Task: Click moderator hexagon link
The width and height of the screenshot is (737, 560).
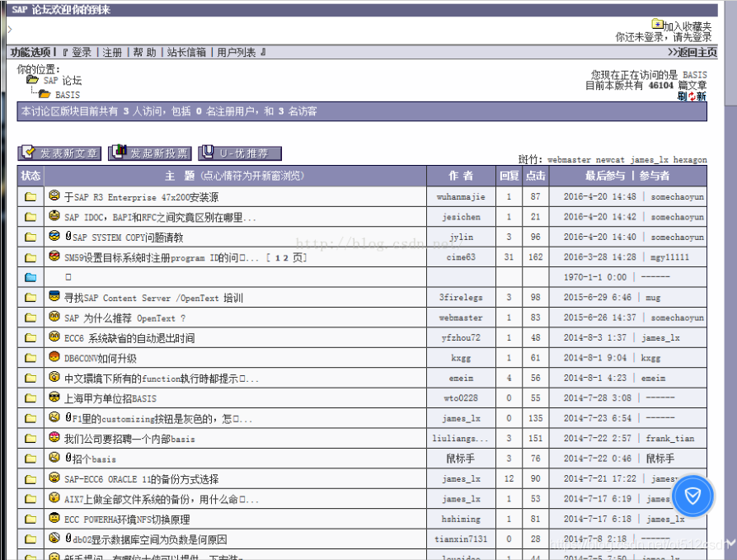Action: (x=690, y=160)
